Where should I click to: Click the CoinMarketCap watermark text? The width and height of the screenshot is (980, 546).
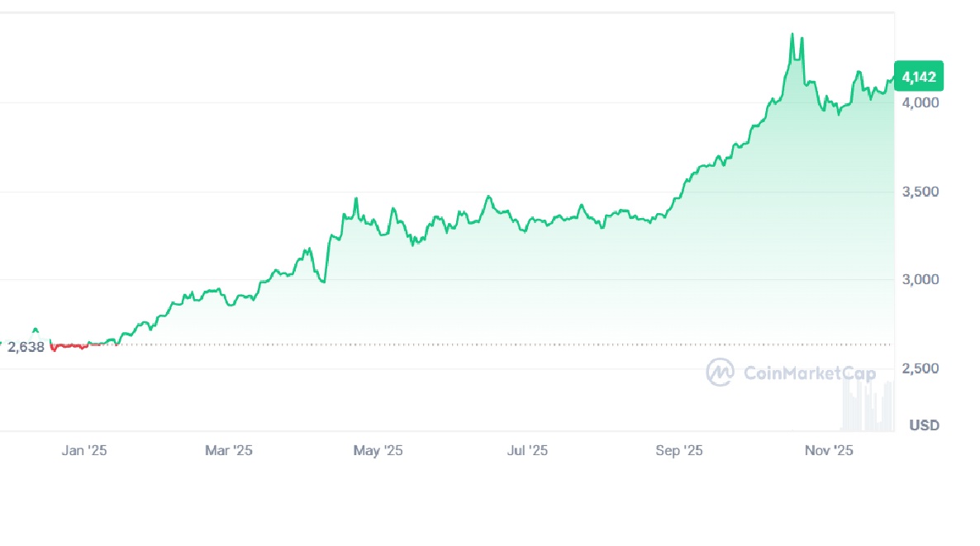810,373
